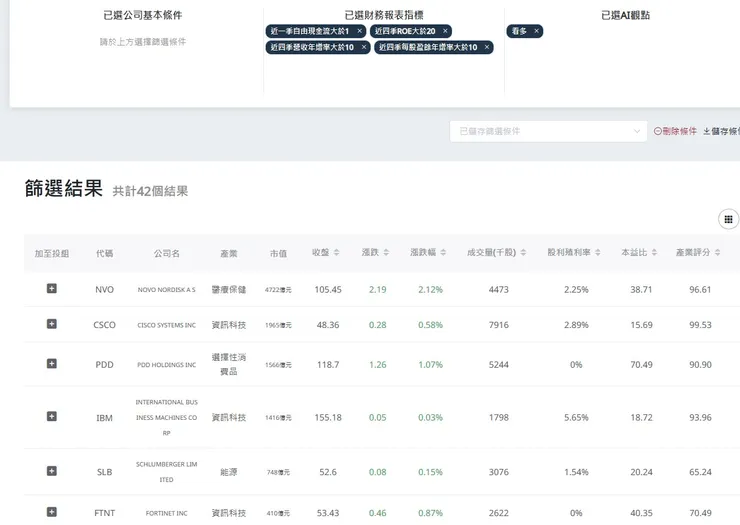Add NVO to portfolio with plus icon
The height and width of the screenshot is (525, 740).
point(52,288)
